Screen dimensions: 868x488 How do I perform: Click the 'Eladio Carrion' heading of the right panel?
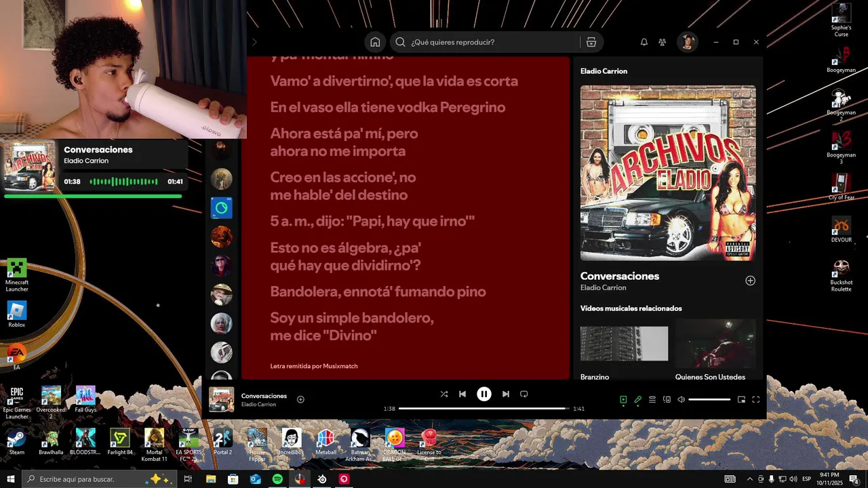604,71
